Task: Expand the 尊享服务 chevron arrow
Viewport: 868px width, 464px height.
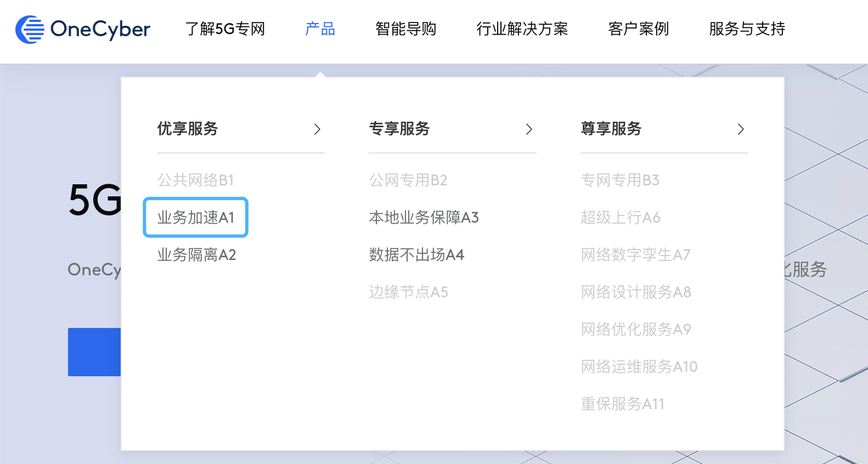Action: tap(740, 129)
